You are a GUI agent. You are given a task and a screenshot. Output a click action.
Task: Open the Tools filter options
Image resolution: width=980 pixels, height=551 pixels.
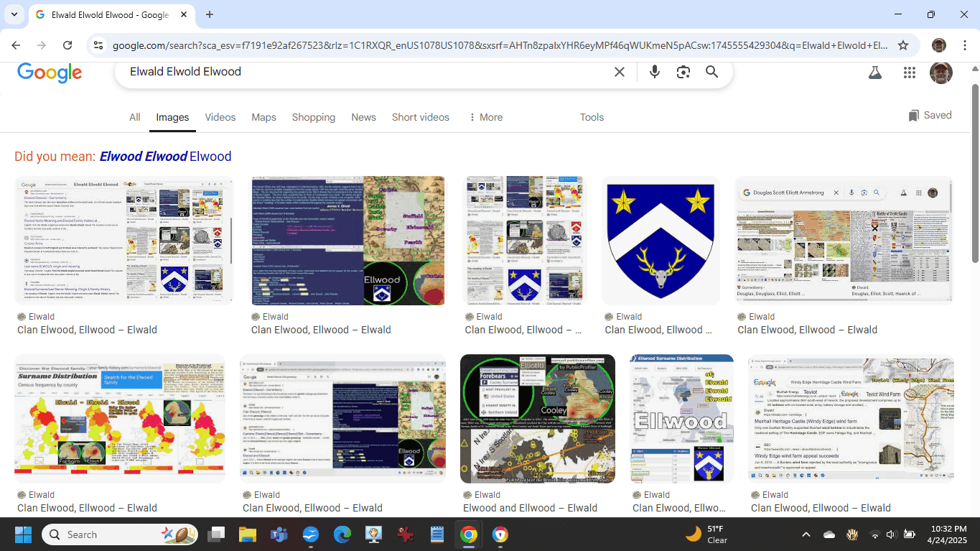pyautogui.click(x=592, y=117)
